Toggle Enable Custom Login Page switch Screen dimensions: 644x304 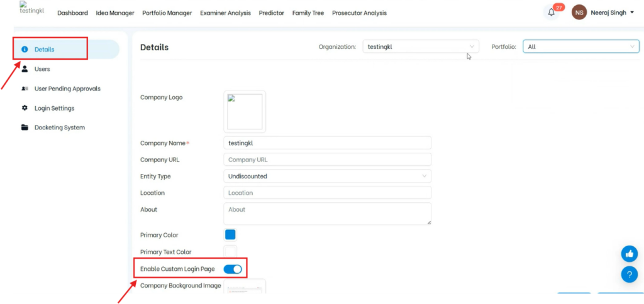tap(233, 269)
